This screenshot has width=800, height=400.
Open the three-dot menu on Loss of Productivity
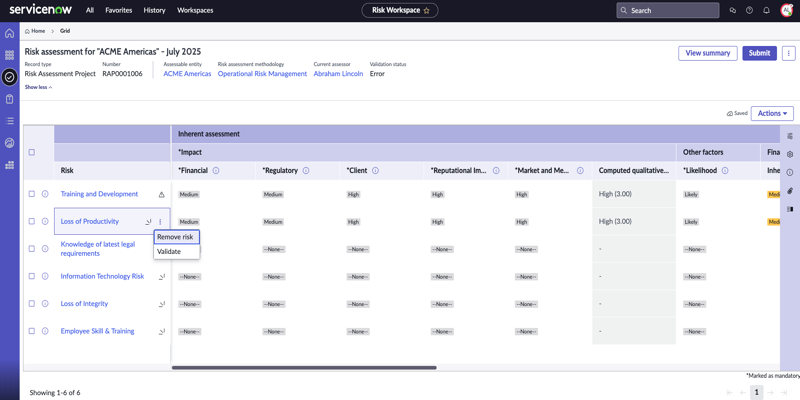tap(160, 221)
